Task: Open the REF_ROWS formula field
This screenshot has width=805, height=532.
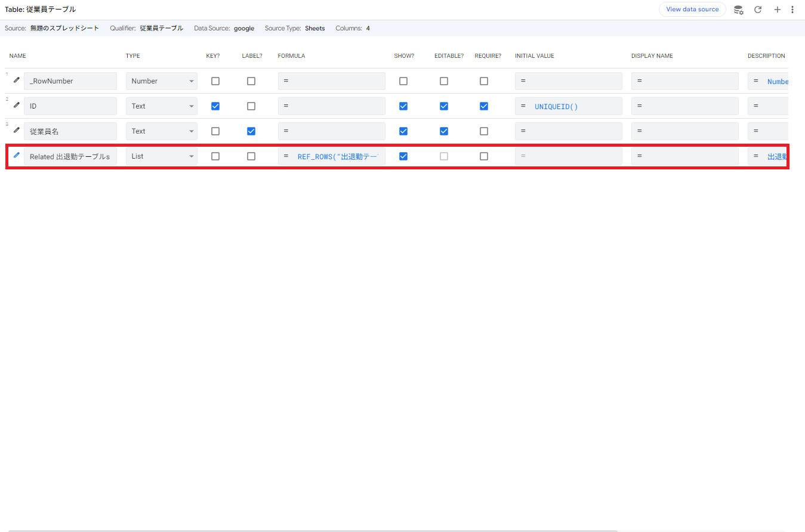Action: pyautogui.click(x=337, y=156)
